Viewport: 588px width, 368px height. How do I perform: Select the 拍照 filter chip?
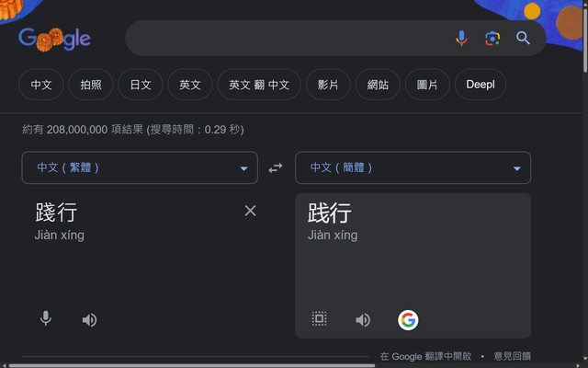pos(91,85)
